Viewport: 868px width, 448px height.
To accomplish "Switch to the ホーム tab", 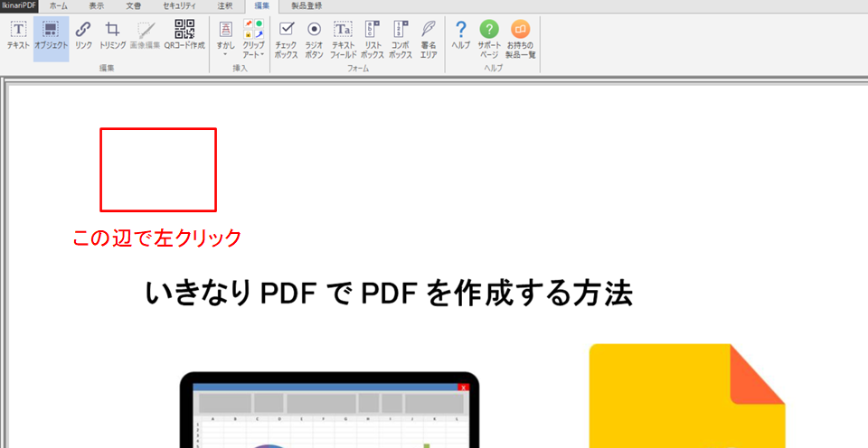I will 58,6.
